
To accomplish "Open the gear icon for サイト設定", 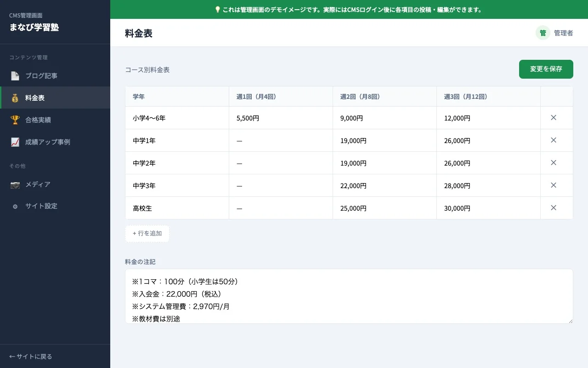I will click(15, 206).
